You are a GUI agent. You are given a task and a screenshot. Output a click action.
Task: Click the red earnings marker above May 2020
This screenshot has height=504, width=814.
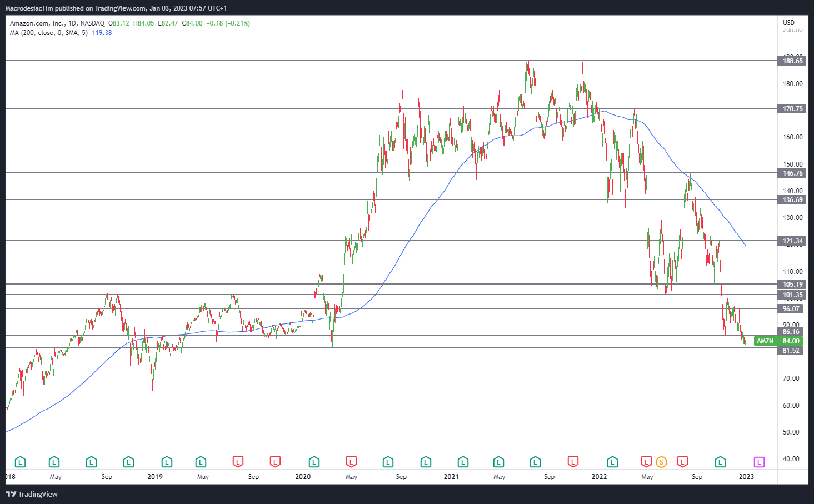351,462
